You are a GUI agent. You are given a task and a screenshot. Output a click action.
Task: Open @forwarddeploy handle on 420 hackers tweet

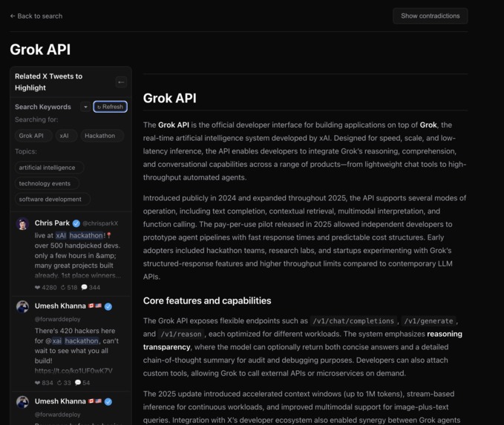pyautogui.click(x=58, y=320)
